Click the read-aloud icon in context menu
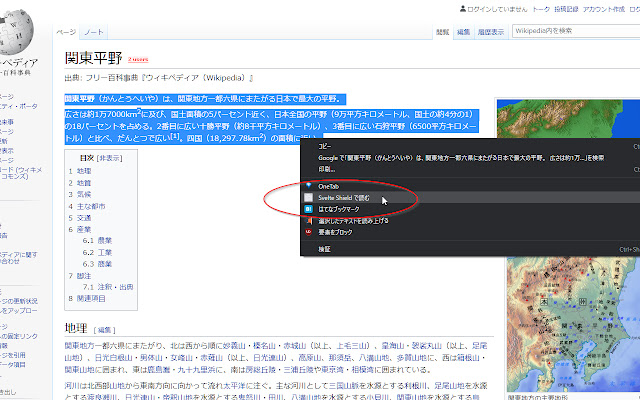Viewport: 640px width, 400px height. tap(309, 221)
